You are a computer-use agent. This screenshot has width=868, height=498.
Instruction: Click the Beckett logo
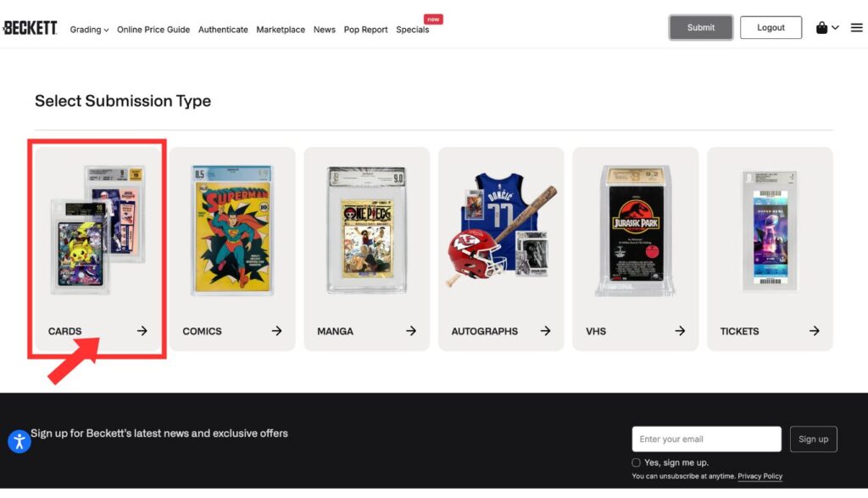pyautogui.click(x=30, y=28)
